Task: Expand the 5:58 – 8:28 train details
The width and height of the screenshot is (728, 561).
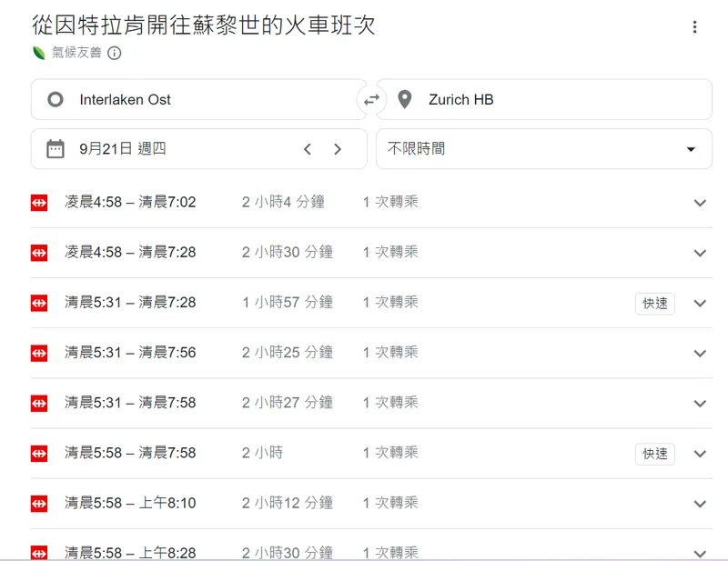Action: [x=700, y=553]
